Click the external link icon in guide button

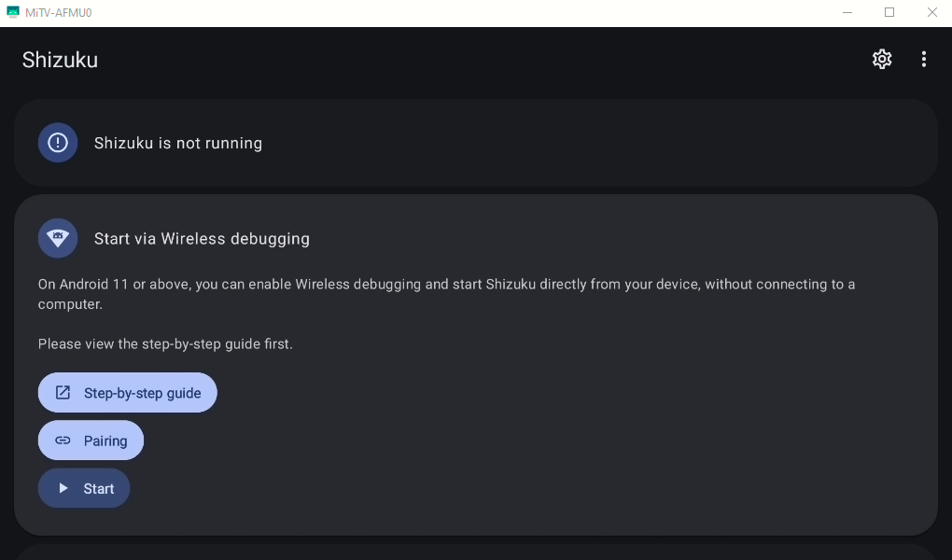click(x=63, y=392)
